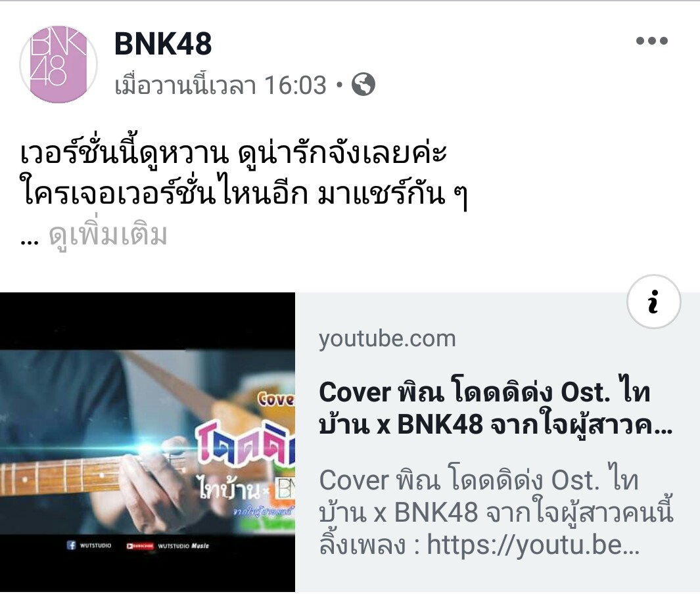Click the globe public audience icon

pos(363,84)
